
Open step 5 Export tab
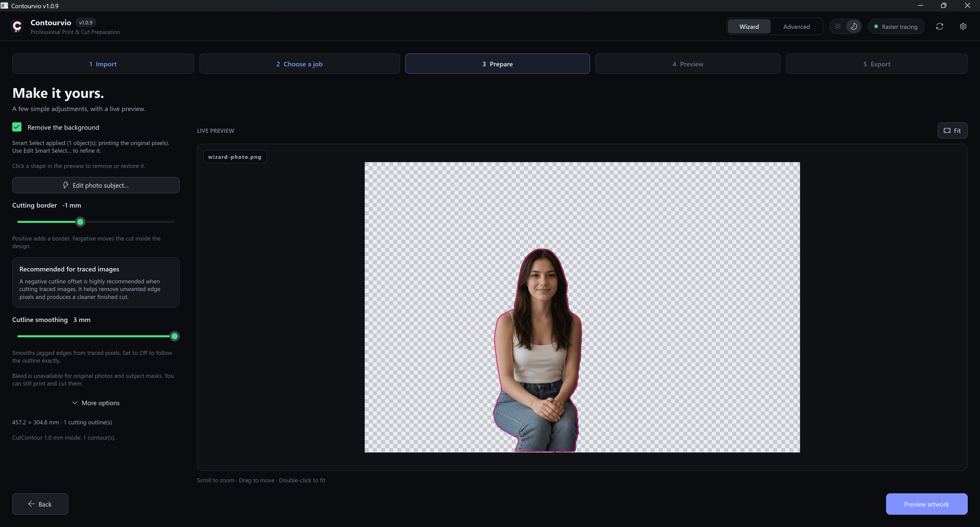pos(877,64)
